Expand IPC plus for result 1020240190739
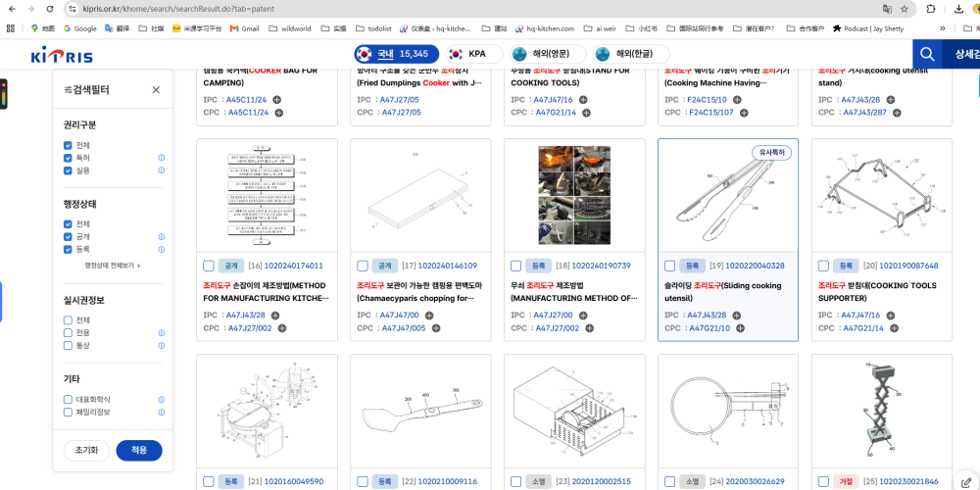This screenshot has height=490, width=980. pos(582,316)
